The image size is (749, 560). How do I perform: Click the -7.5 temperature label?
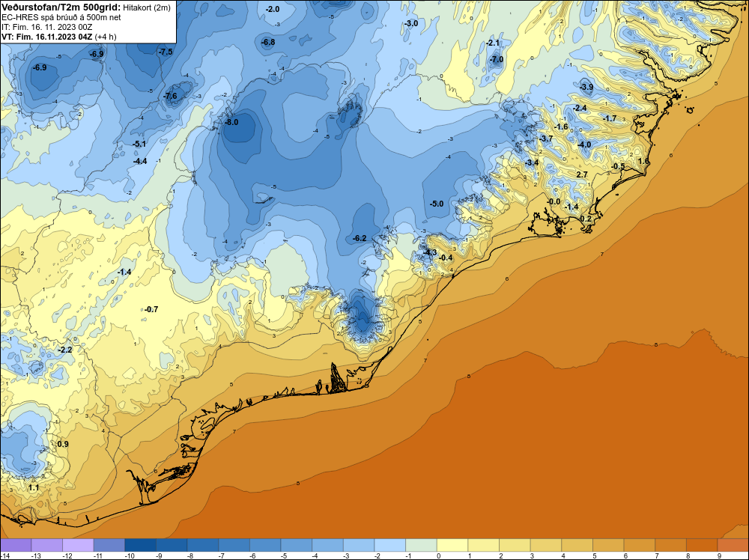click(x=166, y=52)
